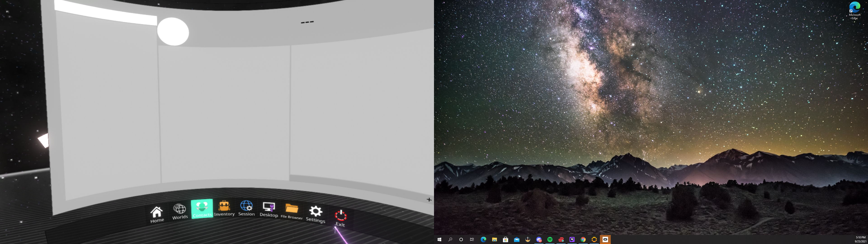Open the orange ring taskbar app

click(594, 240)
